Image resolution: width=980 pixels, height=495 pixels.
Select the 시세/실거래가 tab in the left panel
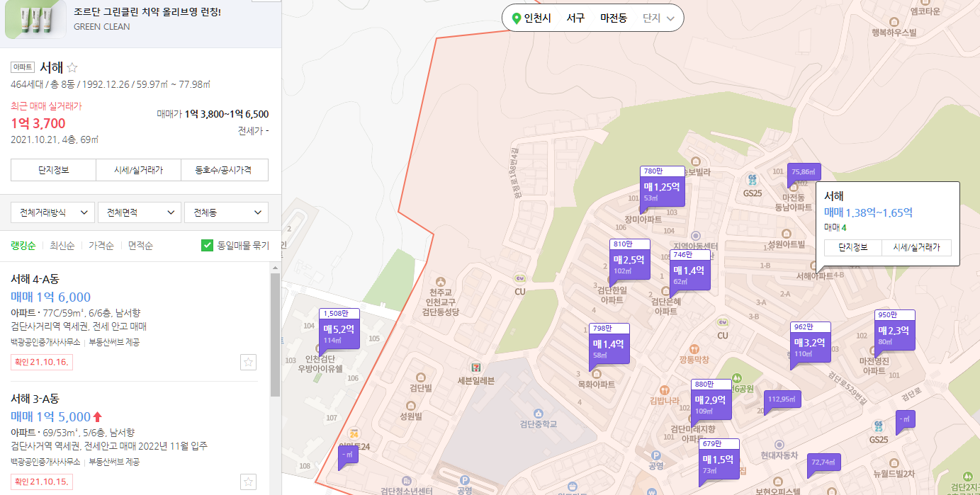click(138, 170)
